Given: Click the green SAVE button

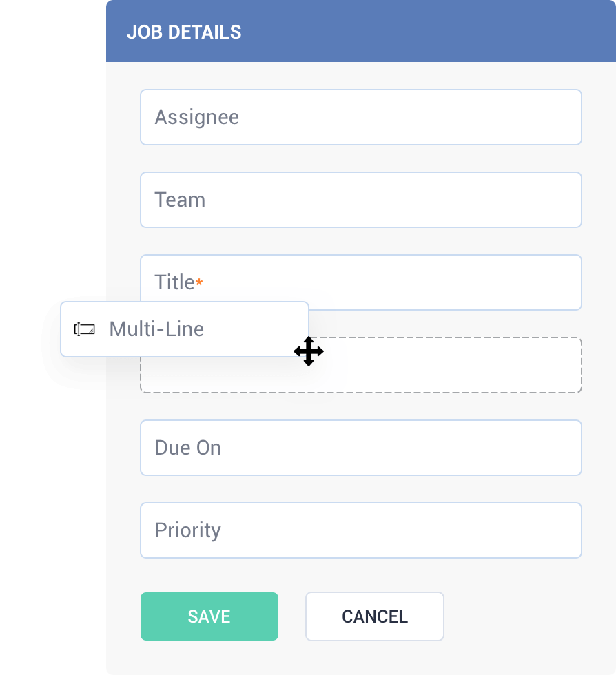Looking at the screenshot, I should [x=209, y=616].
